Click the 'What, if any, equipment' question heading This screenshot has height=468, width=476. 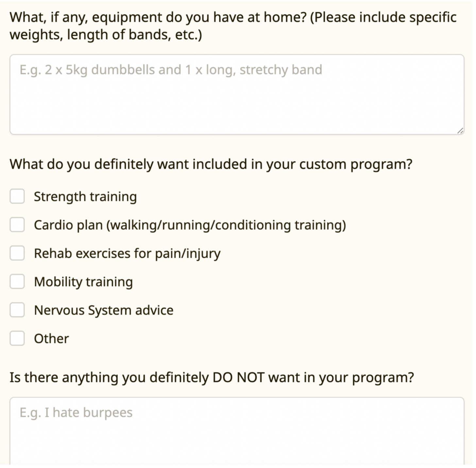coord(233,26)
